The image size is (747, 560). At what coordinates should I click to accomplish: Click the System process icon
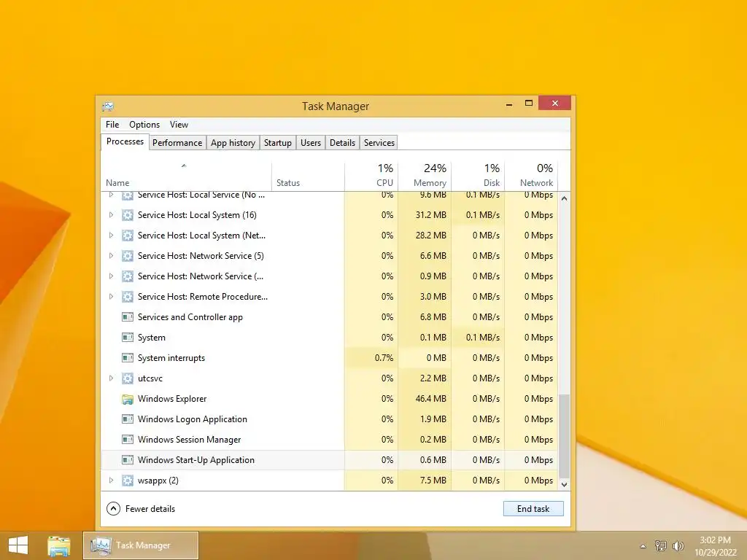127,338
